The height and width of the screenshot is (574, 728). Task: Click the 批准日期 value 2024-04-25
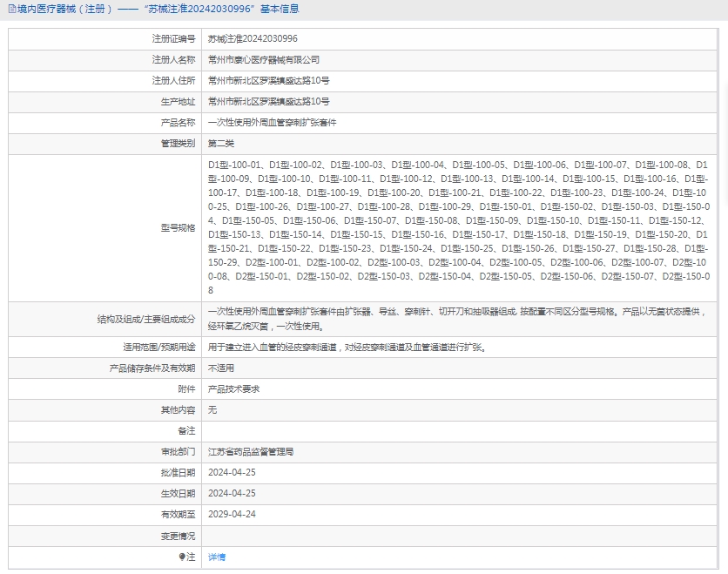click(232, 473)
